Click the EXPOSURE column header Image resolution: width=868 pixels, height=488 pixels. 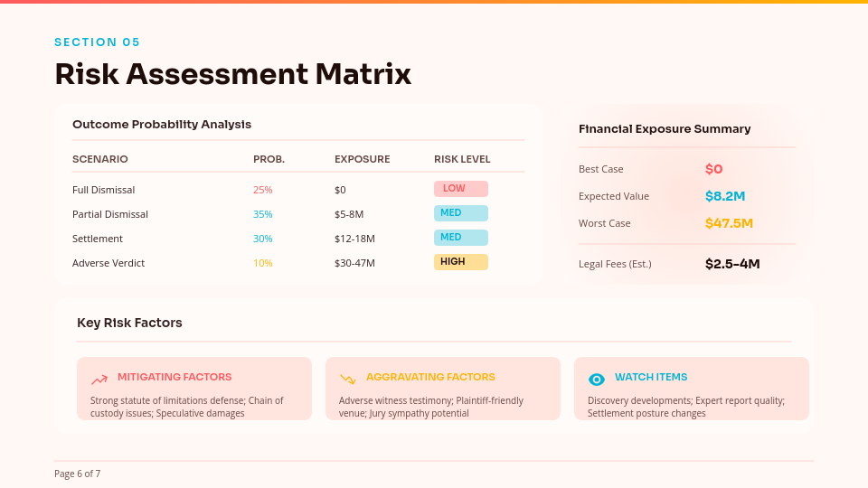362,159
